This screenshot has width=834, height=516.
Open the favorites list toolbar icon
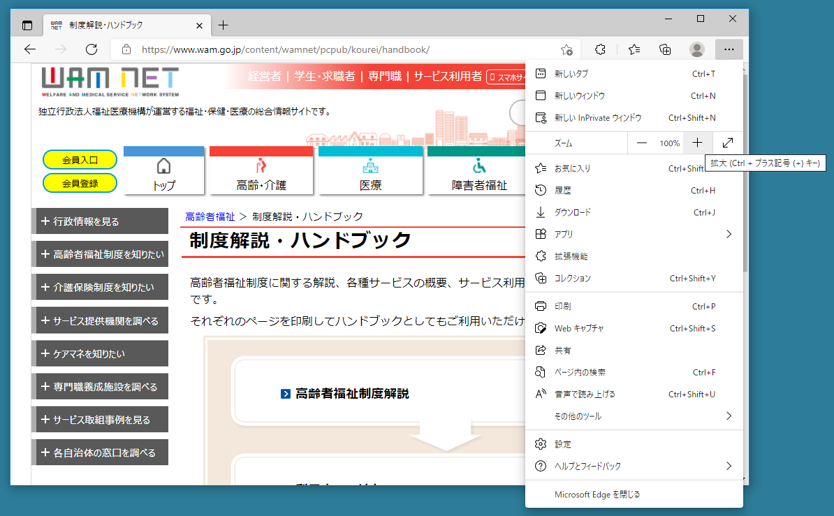(x=633, y=49)
